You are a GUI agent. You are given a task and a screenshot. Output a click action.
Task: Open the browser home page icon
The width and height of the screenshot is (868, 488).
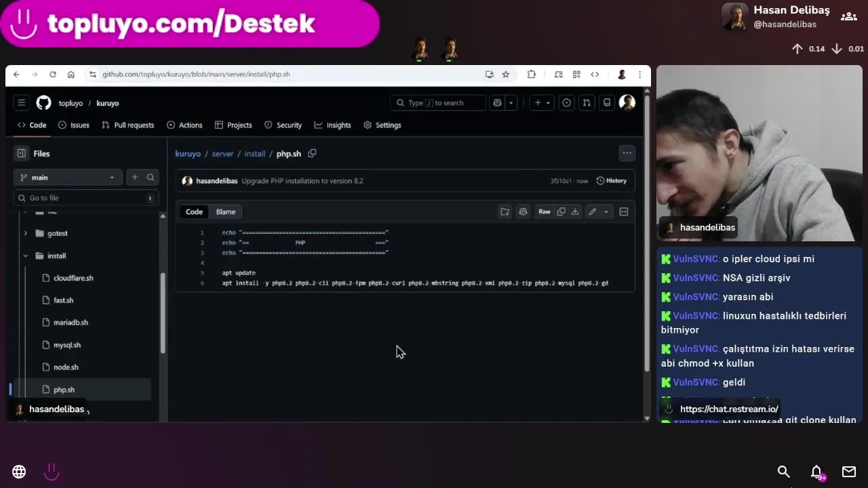pos(71,75)
